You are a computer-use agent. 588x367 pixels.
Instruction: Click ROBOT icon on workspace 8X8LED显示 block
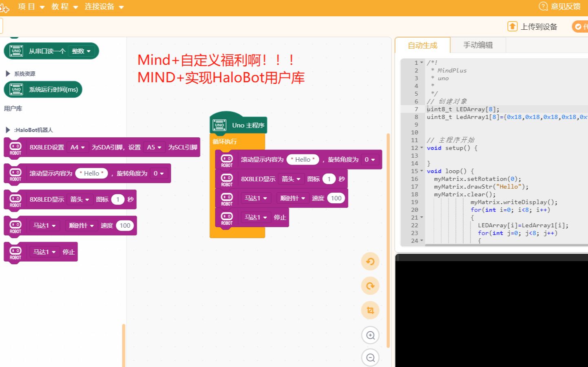[227, 180]
